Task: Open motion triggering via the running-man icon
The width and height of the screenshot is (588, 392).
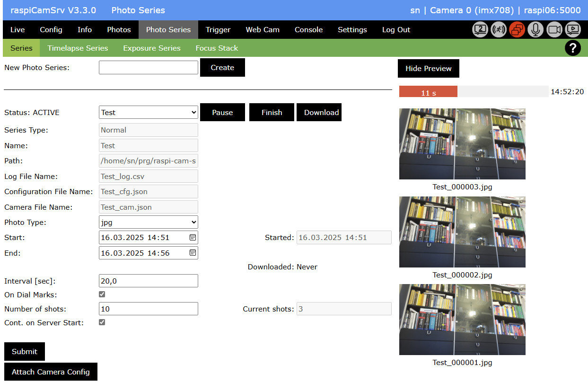Action: [x=498, y=29]
